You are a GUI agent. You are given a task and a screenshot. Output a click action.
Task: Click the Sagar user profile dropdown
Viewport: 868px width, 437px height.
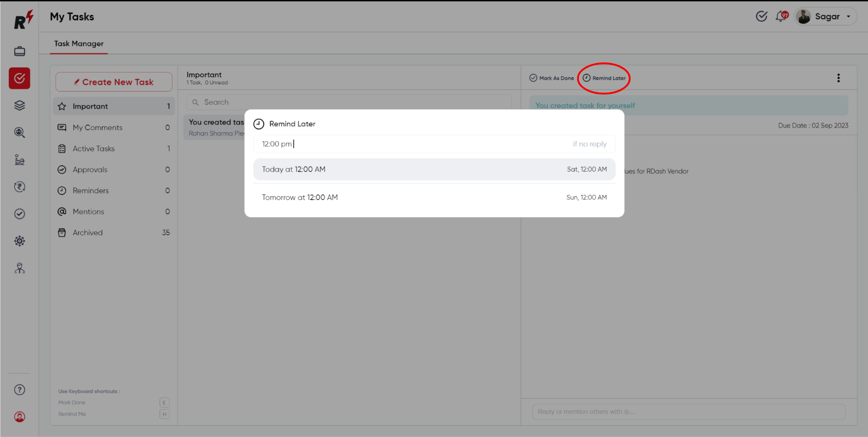click(828, 17)
